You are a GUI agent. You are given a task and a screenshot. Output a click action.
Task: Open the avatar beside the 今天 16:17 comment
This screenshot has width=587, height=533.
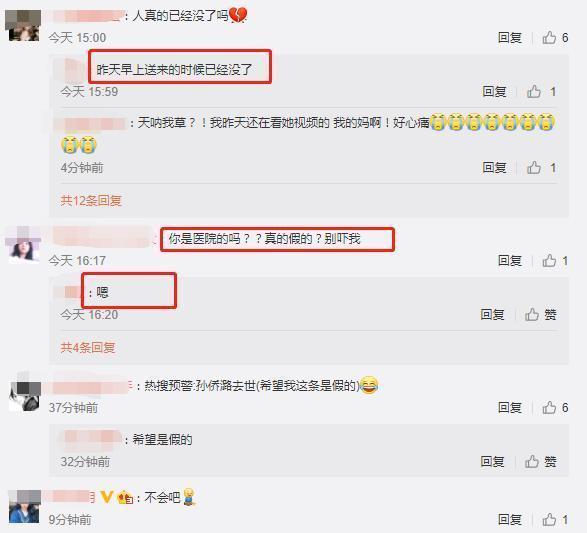point(25,246)
